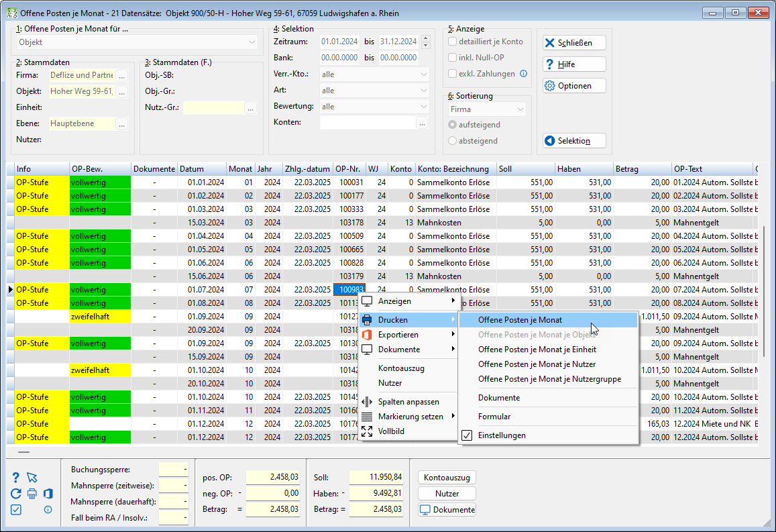
Task: Click the cursor pointer icon at bottom left
Action: [32, 477]
